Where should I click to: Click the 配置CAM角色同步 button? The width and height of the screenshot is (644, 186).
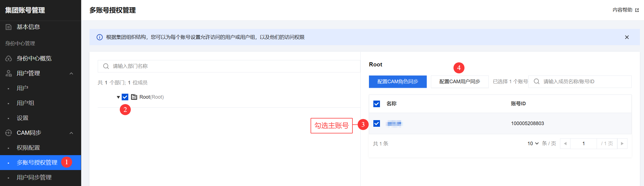point(398,82)
